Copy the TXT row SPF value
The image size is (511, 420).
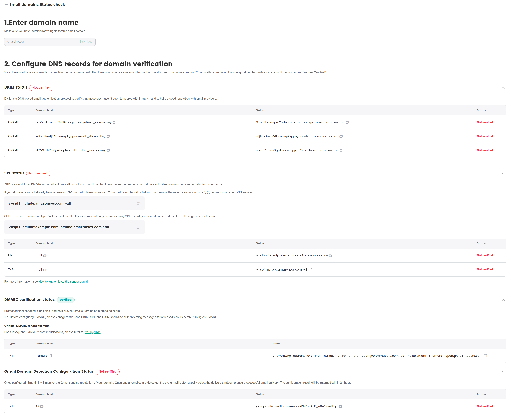310,270
